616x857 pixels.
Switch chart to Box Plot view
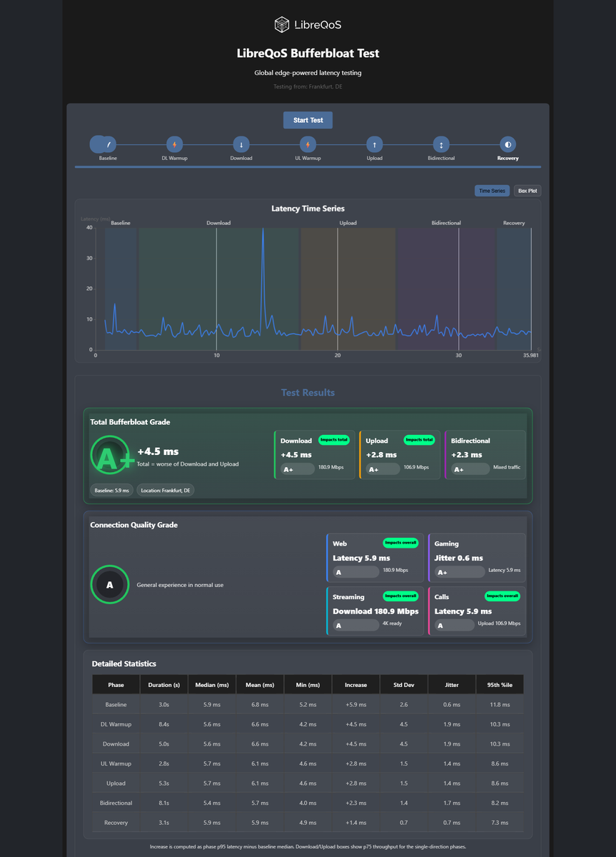tap(528, 191)
